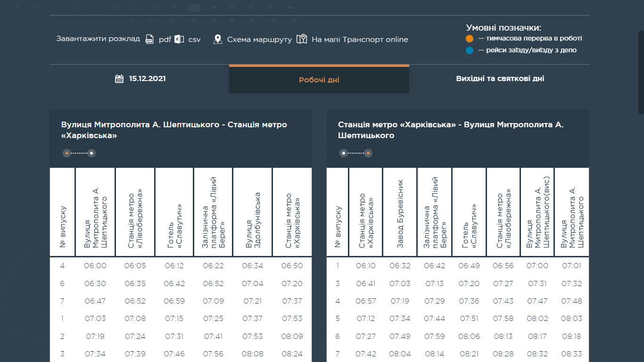644x362 pixels.
Task: Click the 08:24 cell in left table
Action: (x=292, y=354)
